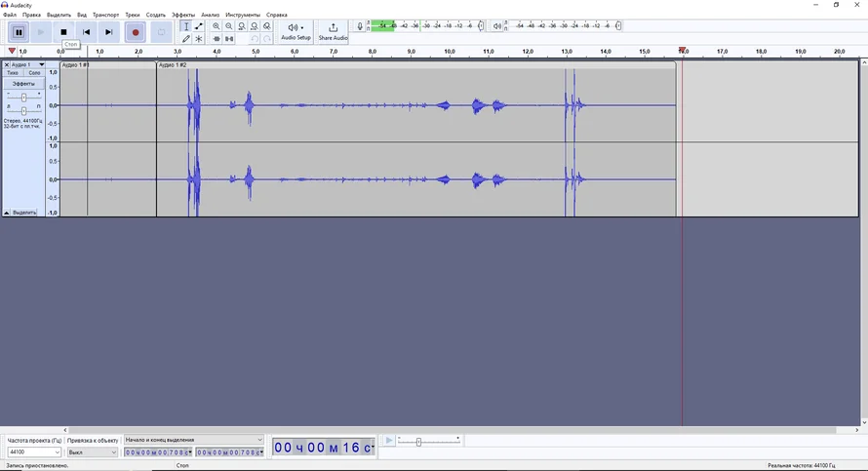
Task: Adjust the track gain slider
Action: click(23, 97)
